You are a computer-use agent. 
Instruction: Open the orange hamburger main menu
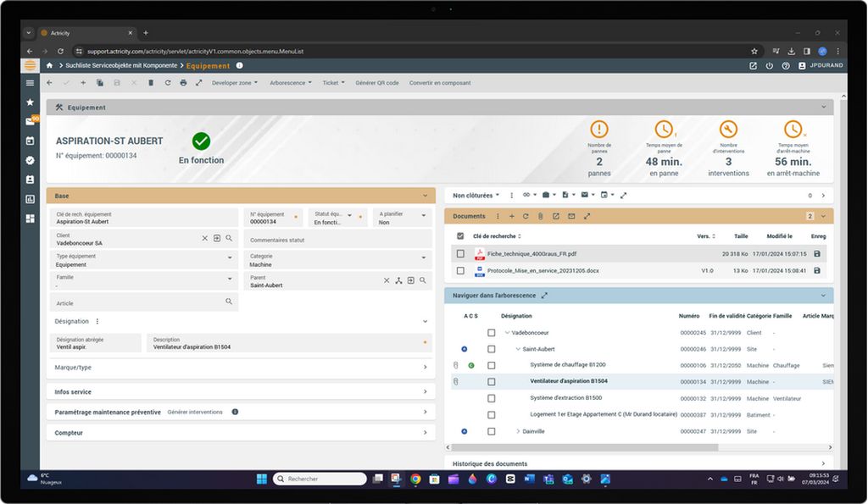[30, 65]
